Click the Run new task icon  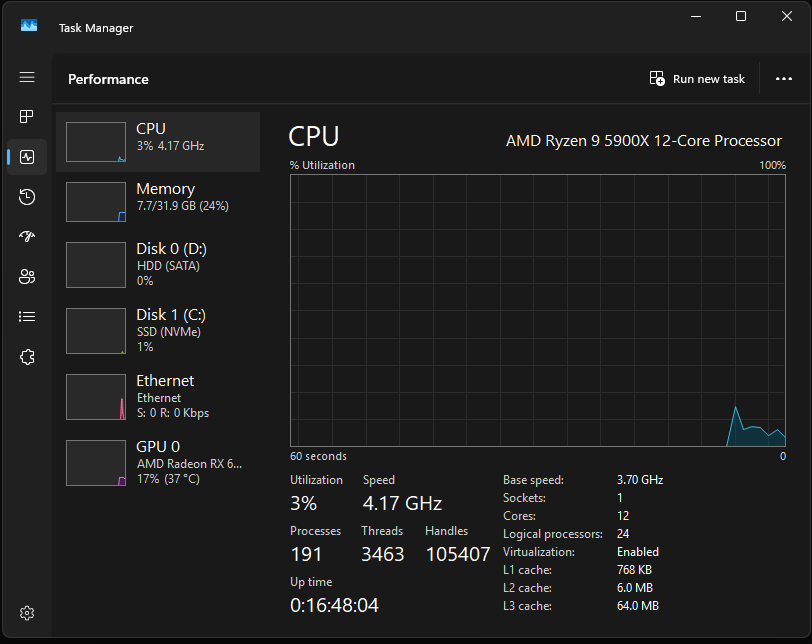(x=657, y=79)
